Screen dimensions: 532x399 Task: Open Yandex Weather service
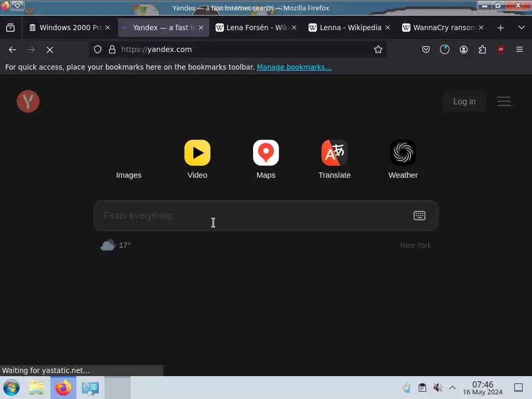(x=403, y=159)
